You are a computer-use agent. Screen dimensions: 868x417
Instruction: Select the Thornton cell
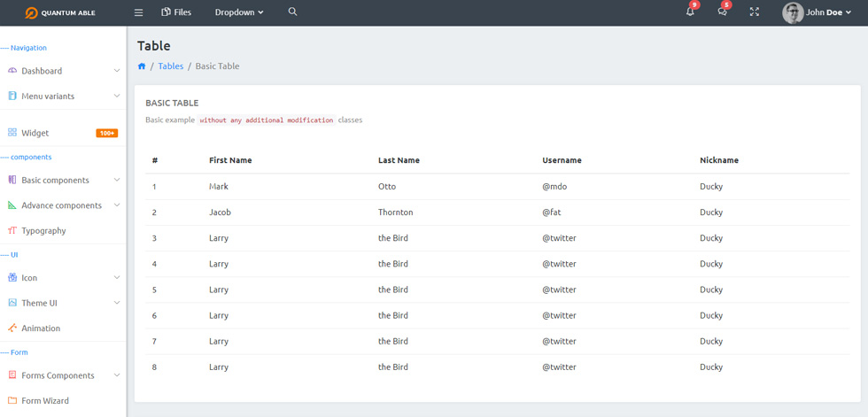[x=395, y=212]
